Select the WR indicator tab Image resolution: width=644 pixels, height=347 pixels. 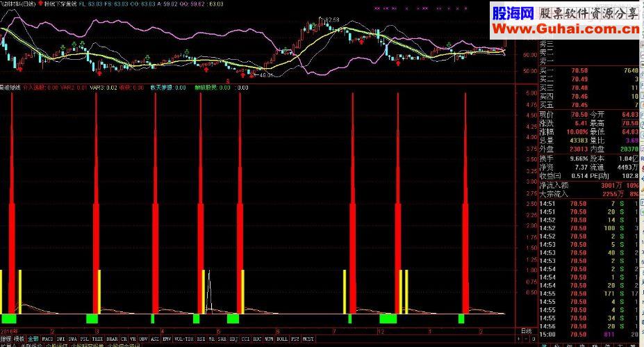(212, 339)
